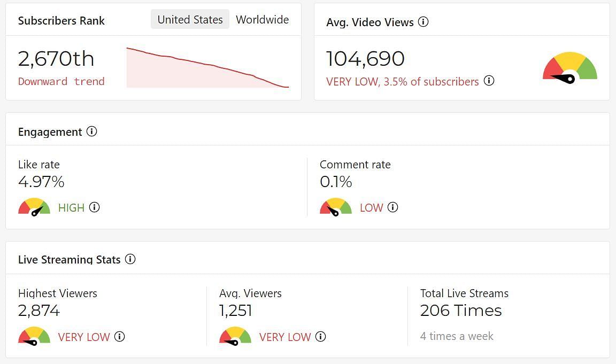Click info icon beside Avg. Video Views
The width and height of the screenshot is (616, 364).
tap(423, 22)
